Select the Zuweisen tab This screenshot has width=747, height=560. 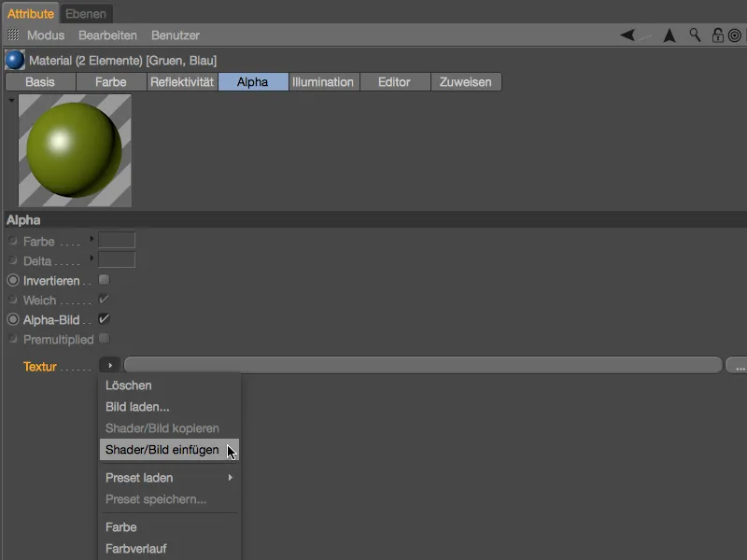[x=465, y=82]
